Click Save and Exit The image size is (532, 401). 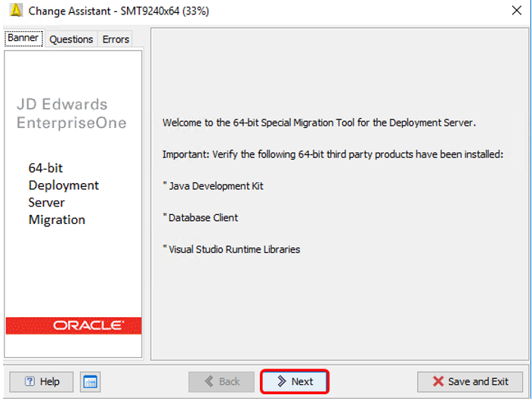pos(470,381)
